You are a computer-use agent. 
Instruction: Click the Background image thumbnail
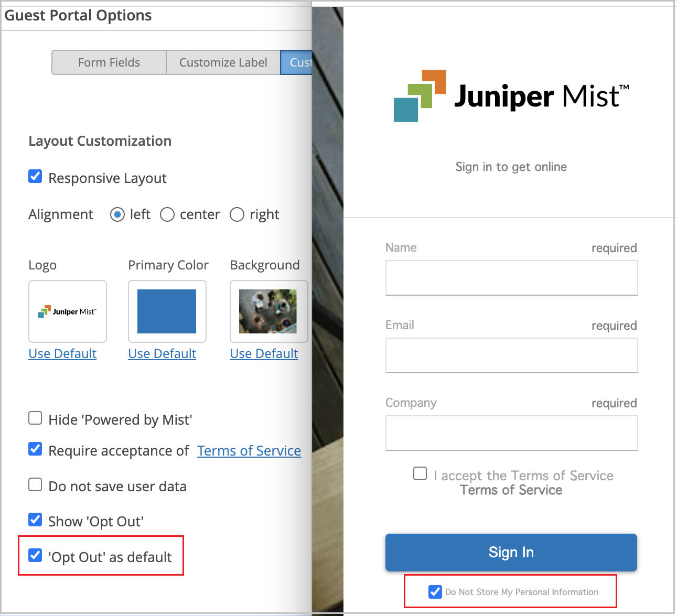click(268, 311)
